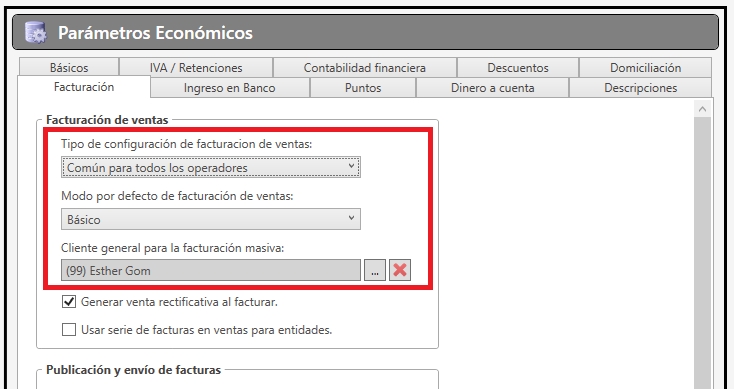Click the Facturación tab
The height and width of the screenshot is (389, 734).
click(x=84, y=87)
